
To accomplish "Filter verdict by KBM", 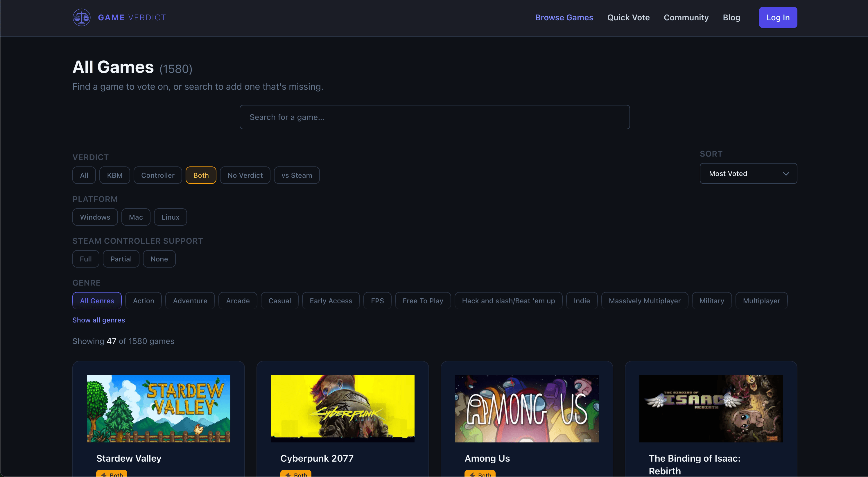I will [x=114, y=175].
